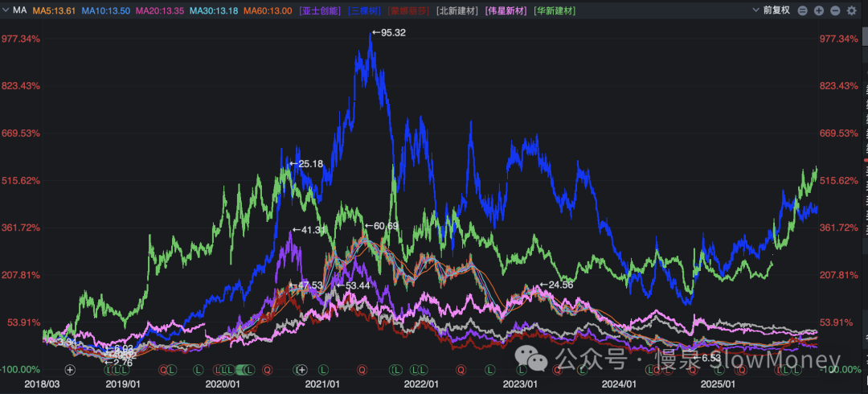Toggle the 亚士创能 comparison legend
The image size is (868, 394).
click(319, 10)
